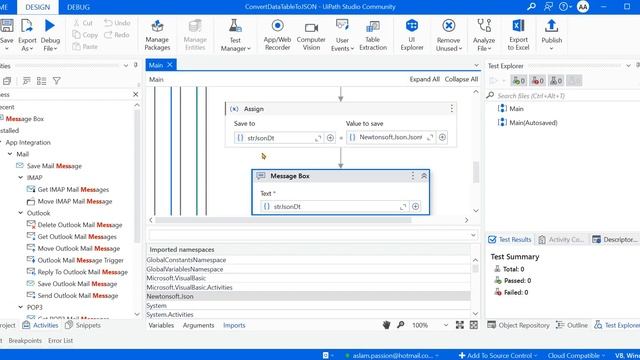Click the Main breadcrumb in designer
Image resolution: width=640 pixels, height=360 pixels.
pos(156,79)
